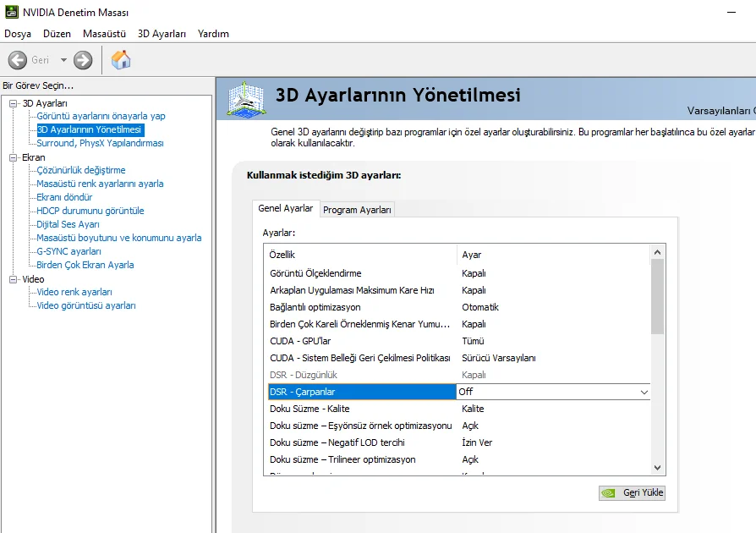Go to the Home icon
756x533 pixels.
tap(121, 60)
